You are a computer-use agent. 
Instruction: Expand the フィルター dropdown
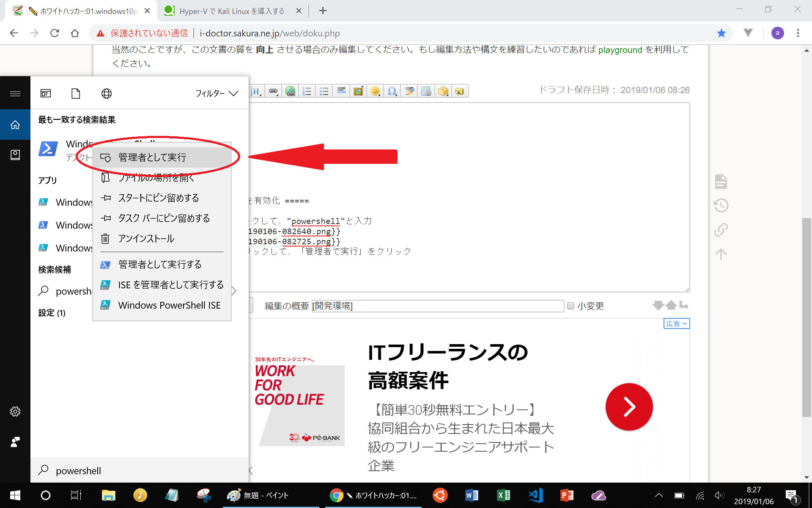[x=217, y=94]
